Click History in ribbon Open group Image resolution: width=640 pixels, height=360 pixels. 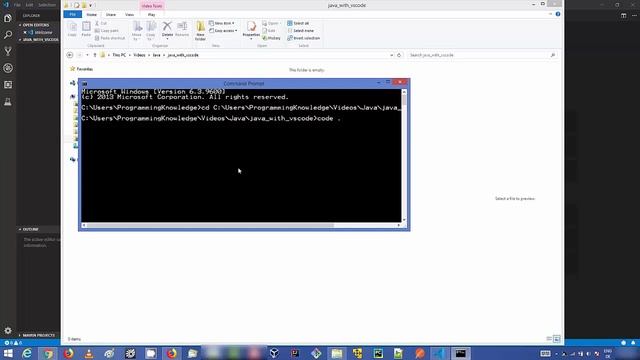pos(271,38)
